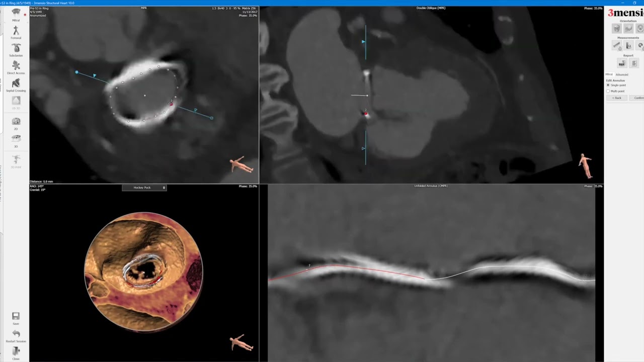
Task: Select the Mitral workflow icon
Action: click(16, 12)
